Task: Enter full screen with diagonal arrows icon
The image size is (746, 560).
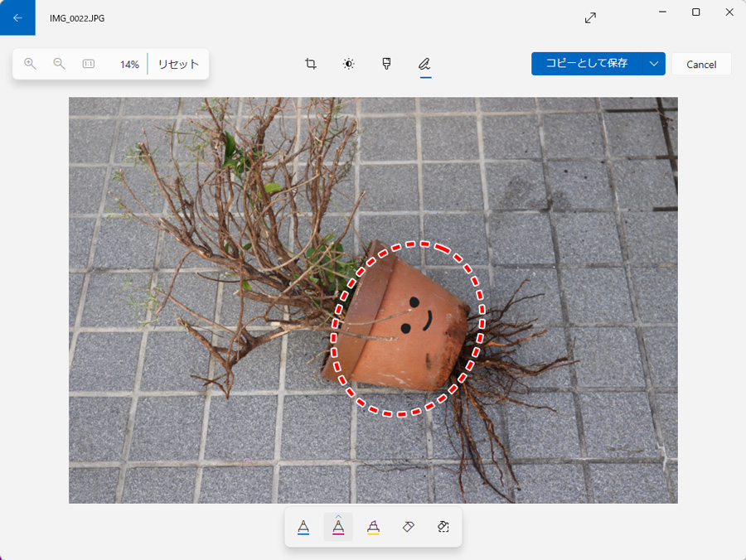Action: click(590, 17)
